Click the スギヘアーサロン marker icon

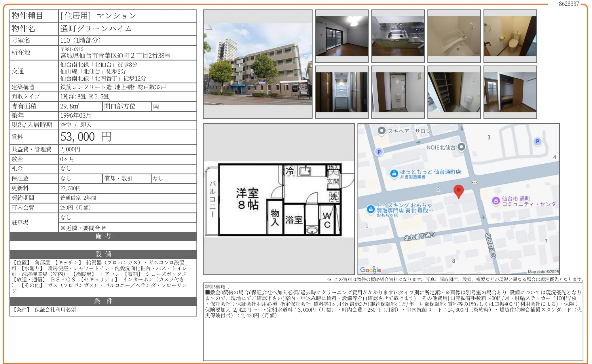pyautogui.click(x=381, y=131)
